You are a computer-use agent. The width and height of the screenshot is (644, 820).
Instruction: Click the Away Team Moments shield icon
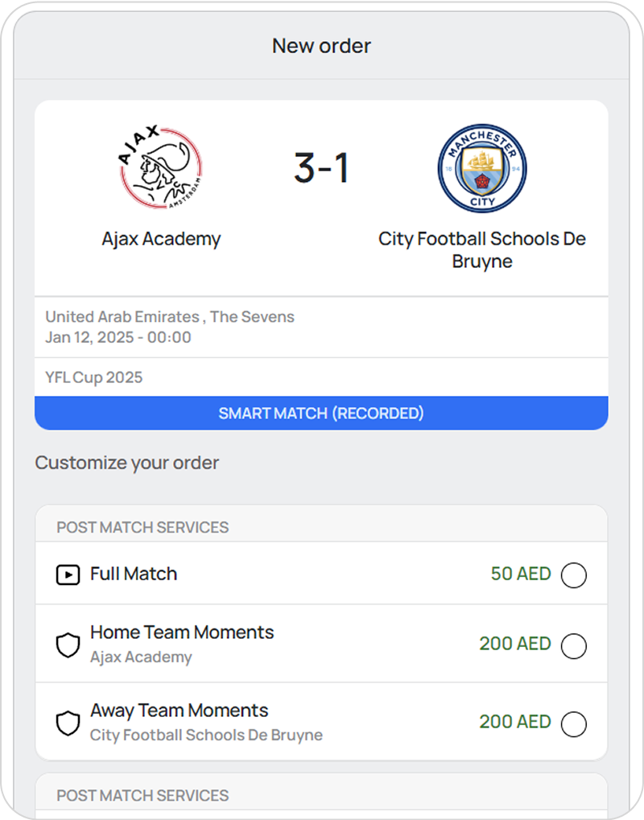click(68, 723)
